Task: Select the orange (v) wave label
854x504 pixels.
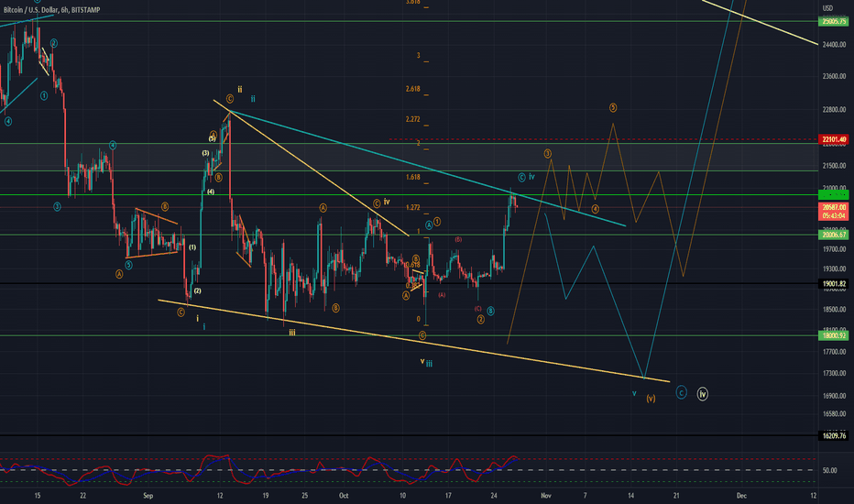Action: point(651,399)
